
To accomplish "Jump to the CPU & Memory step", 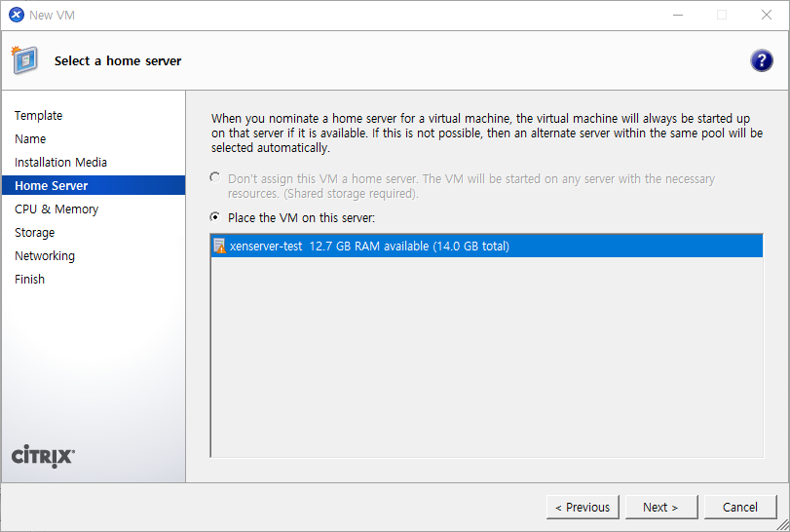I will [x=56, y=209].
